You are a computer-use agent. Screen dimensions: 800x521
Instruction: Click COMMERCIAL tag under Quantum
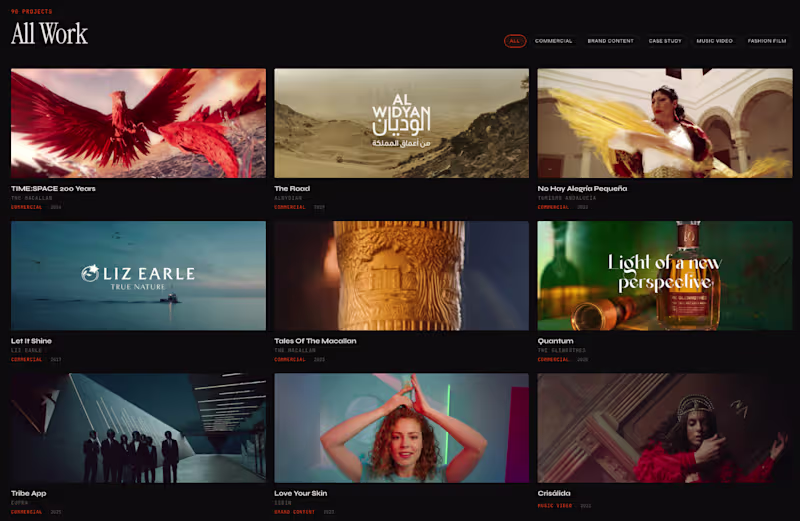click(553, 360)
